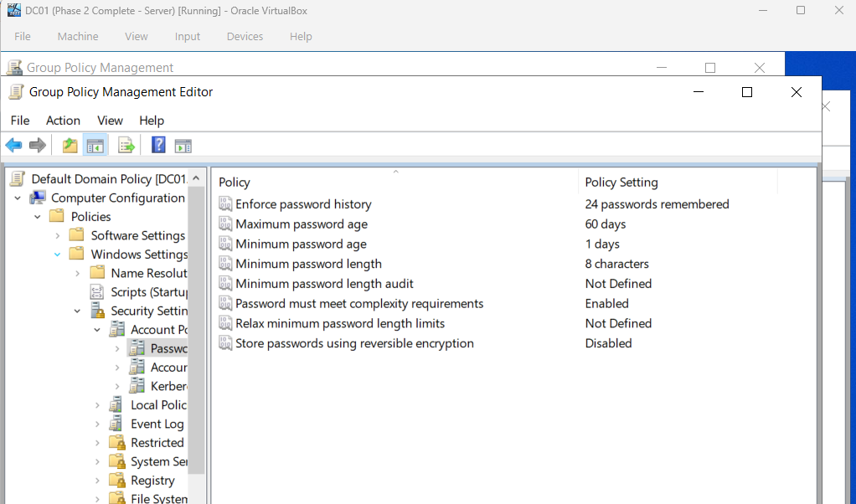Click the Export List toolbar icon
The height and width of the screenshot is (504, 856).
(x=126, y=145)
